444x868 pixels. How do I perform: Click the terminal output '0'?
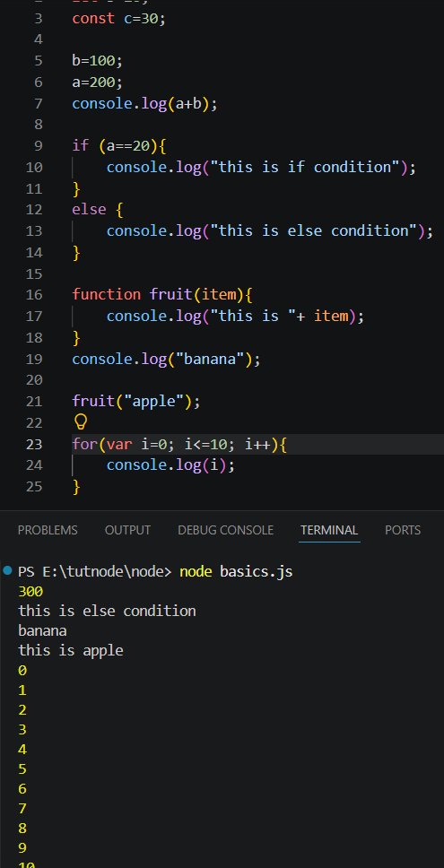coord(22,671)
